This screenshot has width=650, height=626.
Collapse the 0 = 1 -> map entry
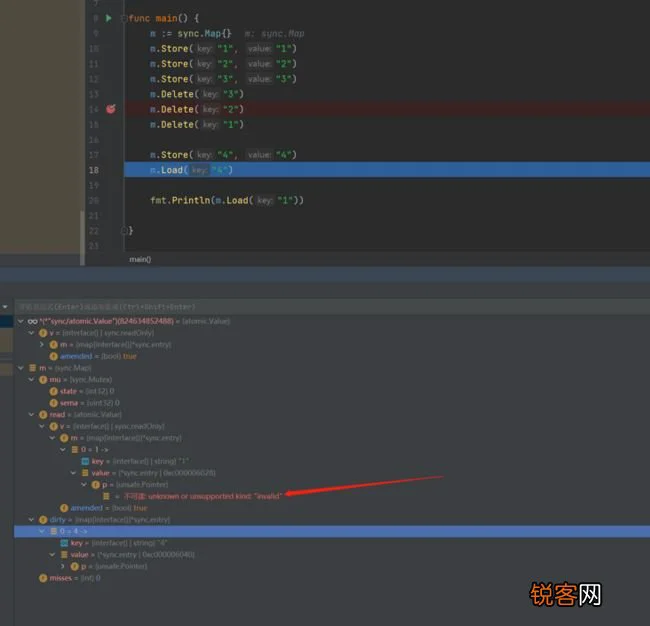(63, 449)
